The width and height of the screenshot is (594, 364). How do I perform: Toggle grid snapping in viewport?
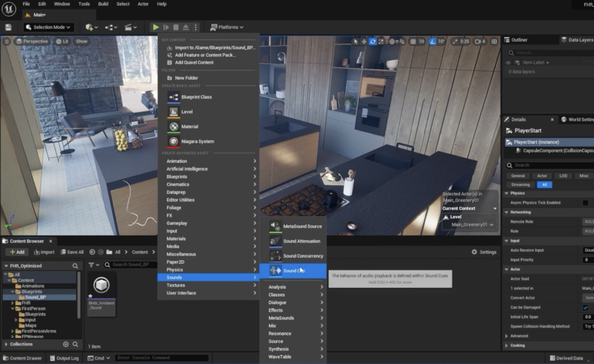tap(413, 42)
